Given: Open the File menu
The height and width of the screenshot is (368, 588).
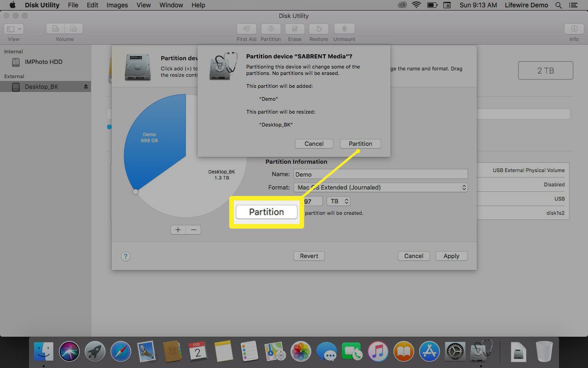Looking at the screenshot, I should tap(73, 5).
